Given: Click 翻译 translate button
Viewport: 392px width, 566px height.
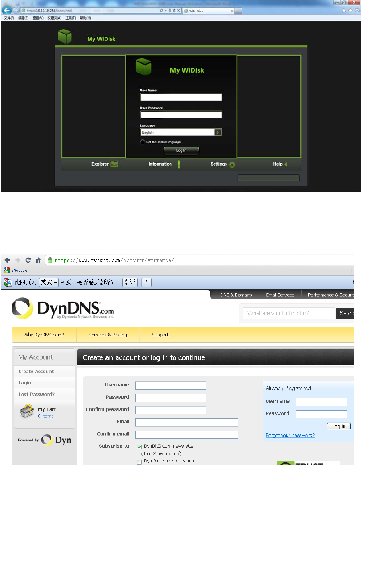Looking at the screenshot, I should point(130,282).
